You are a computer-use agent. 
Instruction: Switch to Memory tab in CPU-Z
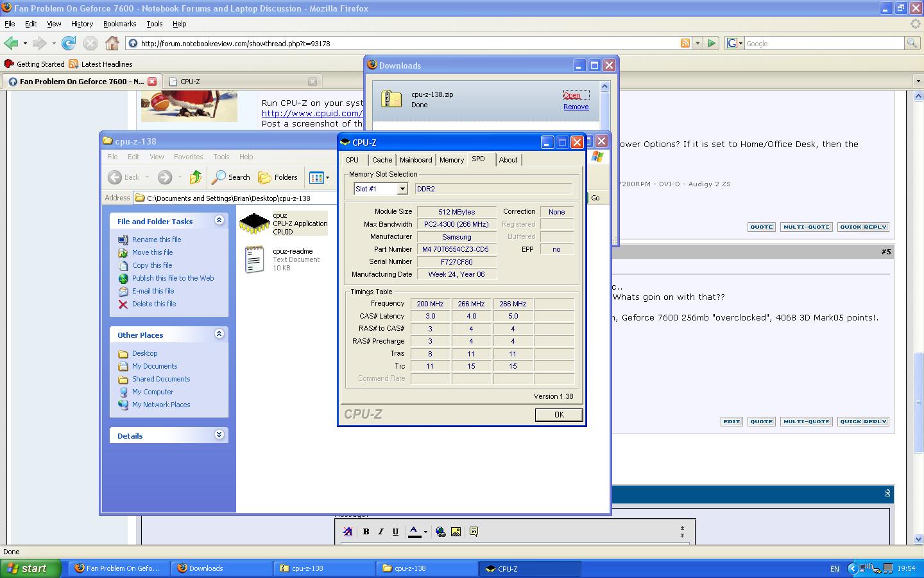(x=452, y=160)
